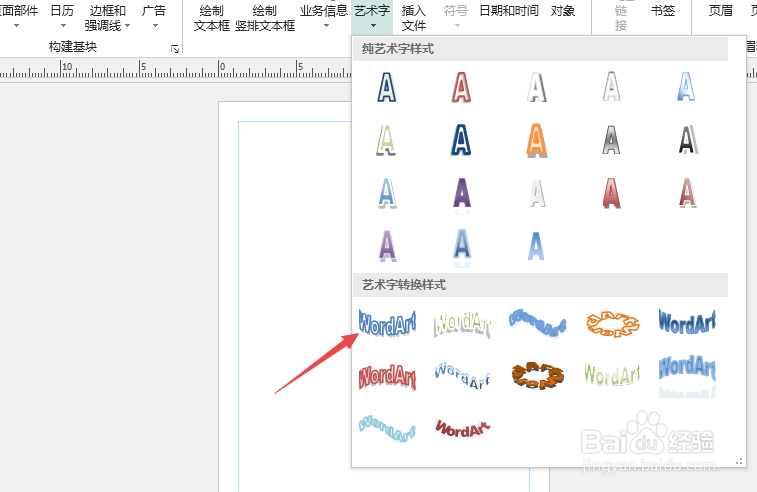The width and height of the screenshot is (757, 492).
Task: Pick the brown 3D circular WordArt transform
Action: tap(537, 376)
